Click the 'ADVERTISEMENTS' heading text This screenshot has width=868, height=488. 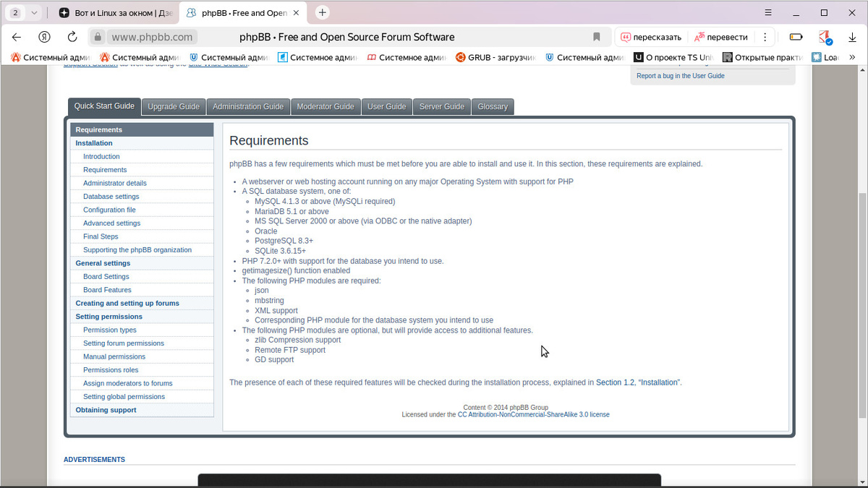[x=94, y=460]
